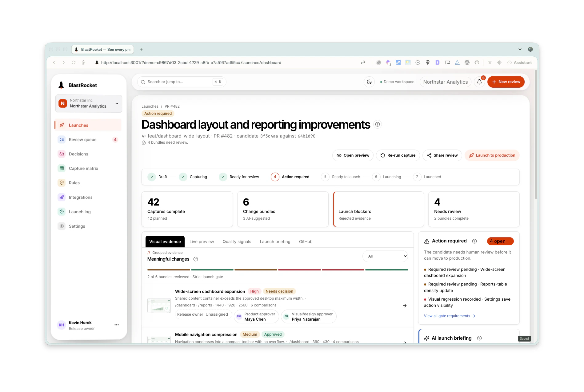Switch to GitHub tab

click(x=306, y=242)
